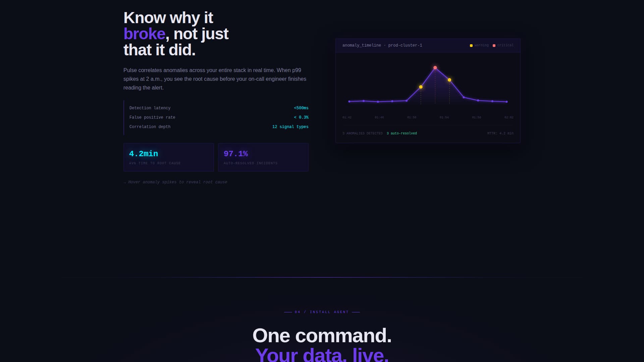644x362 pixels.
Task: Click the 'Detection latency' row label
Action: pos(150,108)
